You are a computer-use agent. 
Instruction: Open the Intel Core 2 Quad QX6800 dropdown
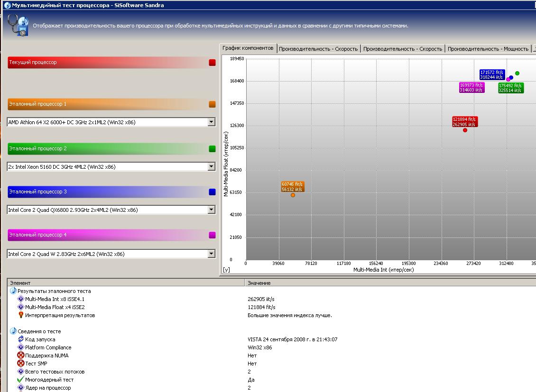[x=211, y=210]
